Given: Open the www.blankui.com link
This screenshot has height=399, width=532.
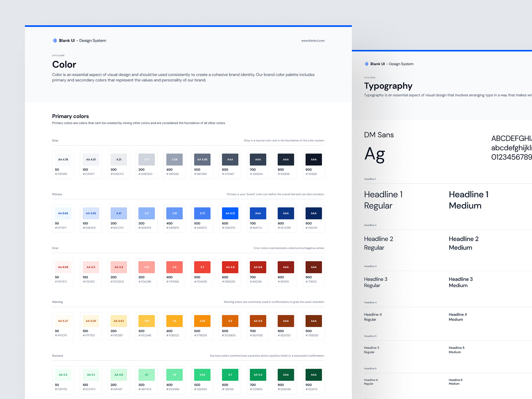Looking at the screenshot, I should [313, 41].
